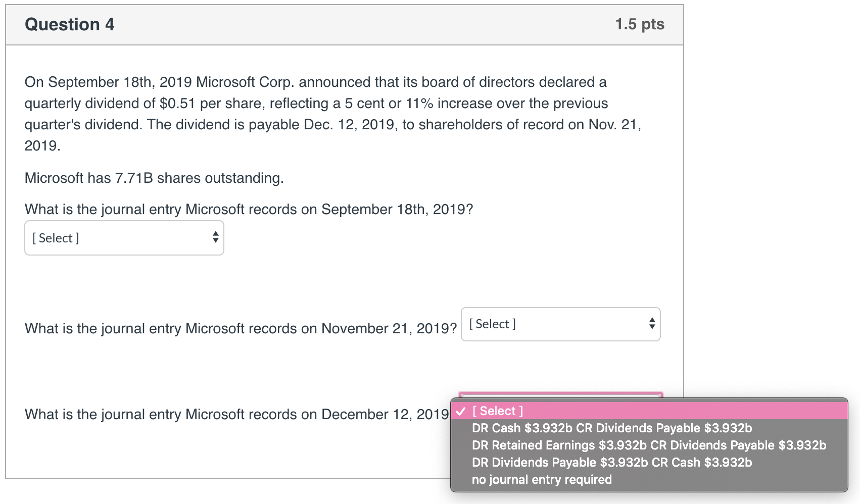860x504 pixels.
Task: Click the 1.5 pts label
Action: tap(639, 24)
